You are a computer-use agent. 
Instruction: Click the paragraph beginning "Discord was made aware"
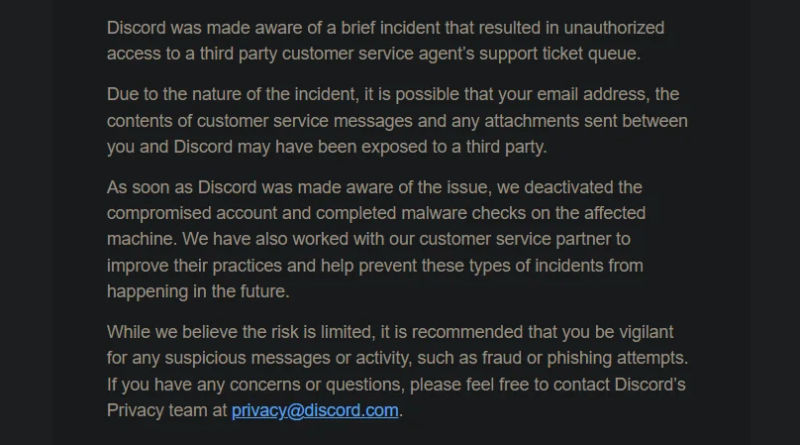click(x=386, y=41)
